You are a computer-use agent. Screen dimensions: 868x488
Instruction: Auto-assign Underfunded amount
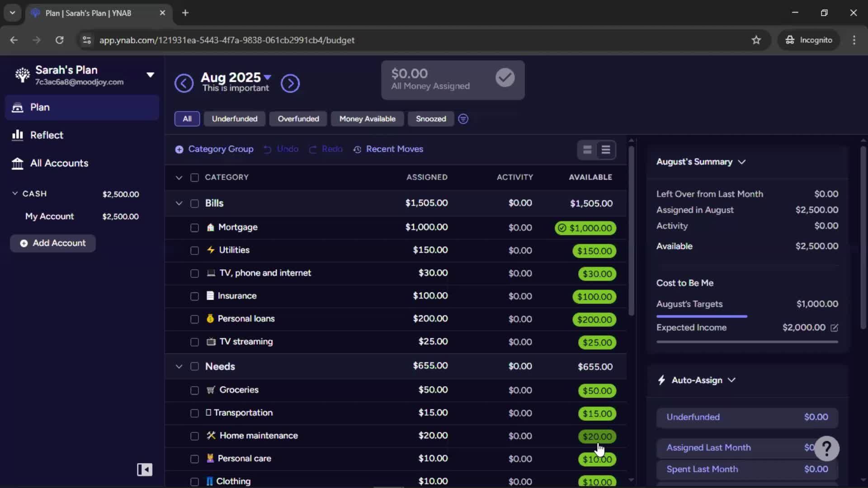(747, 418)
